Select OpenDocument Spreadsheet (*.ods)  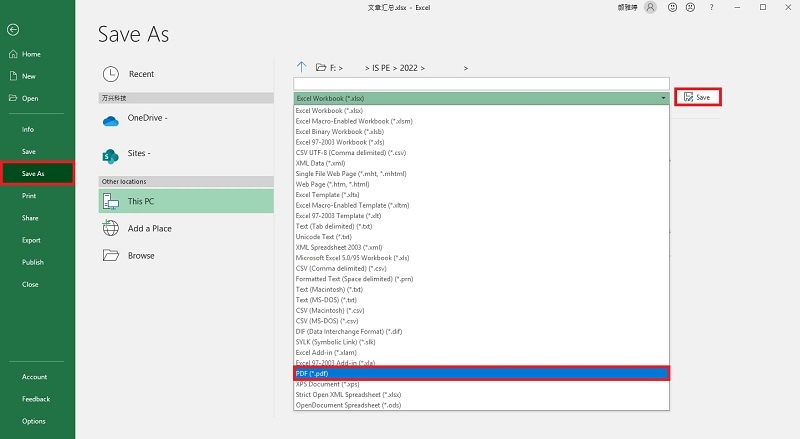click(481, 405)
